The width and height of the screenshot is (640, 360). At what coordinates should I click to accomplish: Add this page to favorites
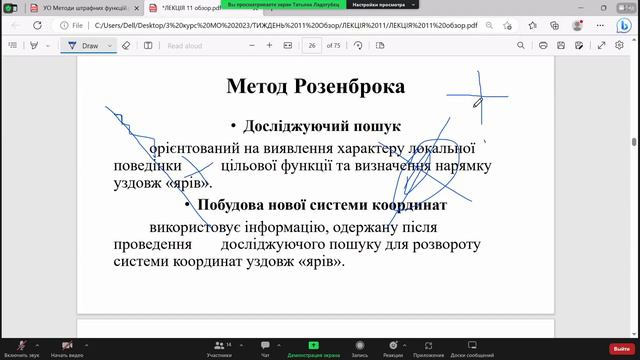[x=507, y=25]
